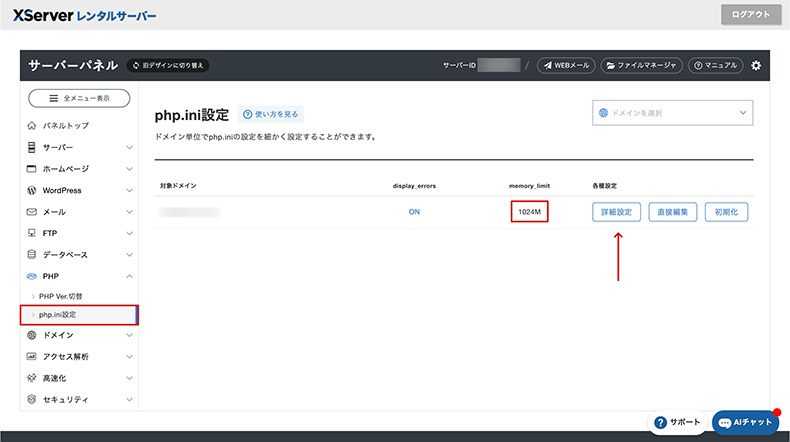Screen dimensions: 790x442
Task: Open the アクセス解析 menu label
Action: coord(65,357)
